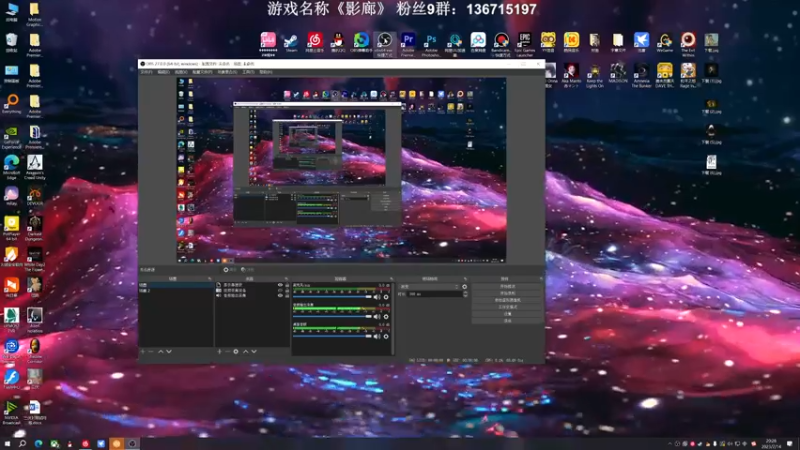
Task: Open Desktop Audio channel gear options menu
Action: click(x=386, y=336)
